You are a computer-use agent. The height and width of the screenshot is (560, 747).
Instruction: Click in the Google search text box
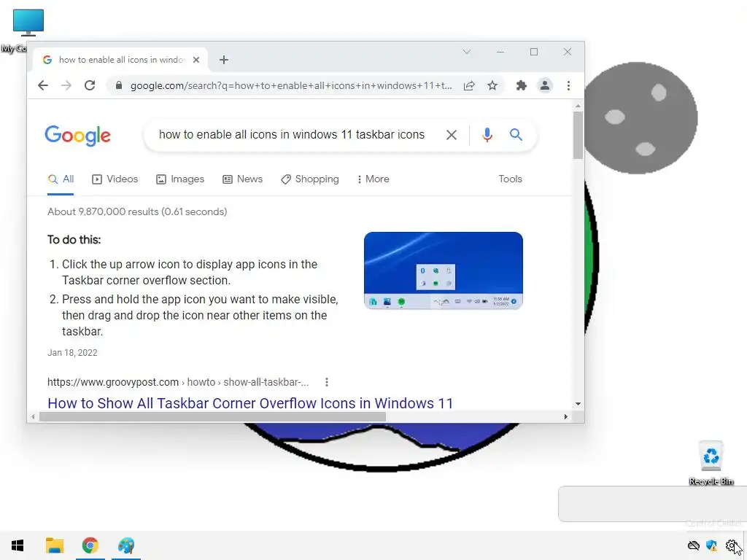pos(292,135)
